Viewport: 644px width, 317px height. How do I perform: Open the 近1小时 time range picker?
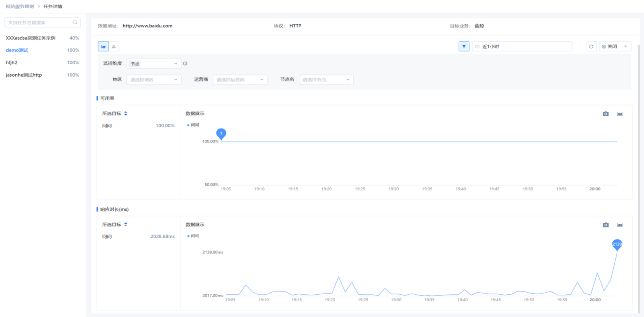click(x=522, y=46)
